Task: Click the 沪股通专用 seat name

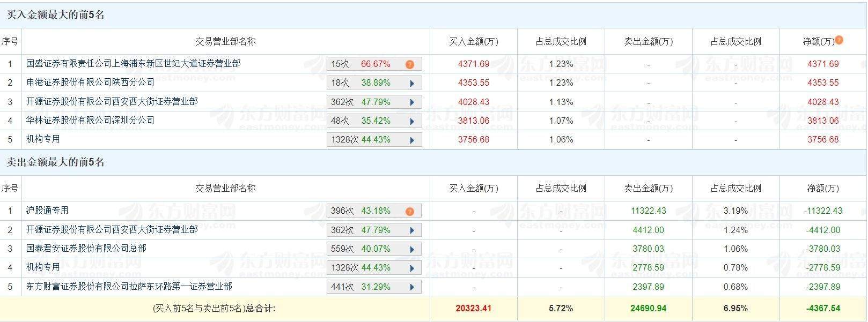Action: tap(47, 211)
